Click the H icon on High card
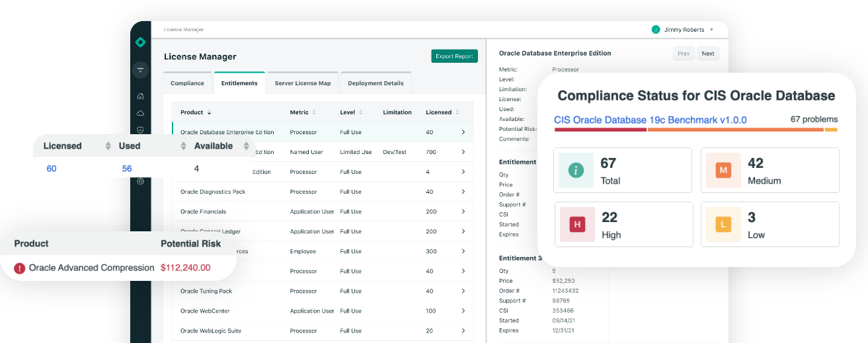The width and height of the screenshot is (868, 343). click(577, 224)
